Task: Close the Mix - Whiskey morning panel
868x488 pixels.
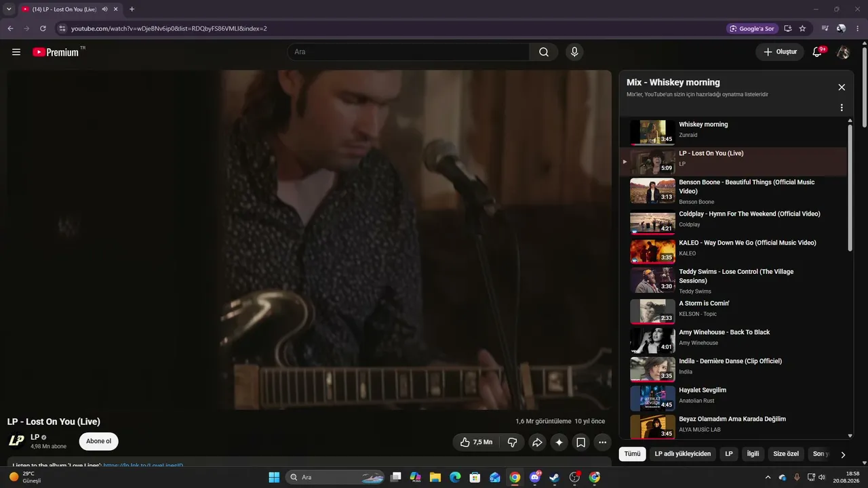Action: [842, 87]
